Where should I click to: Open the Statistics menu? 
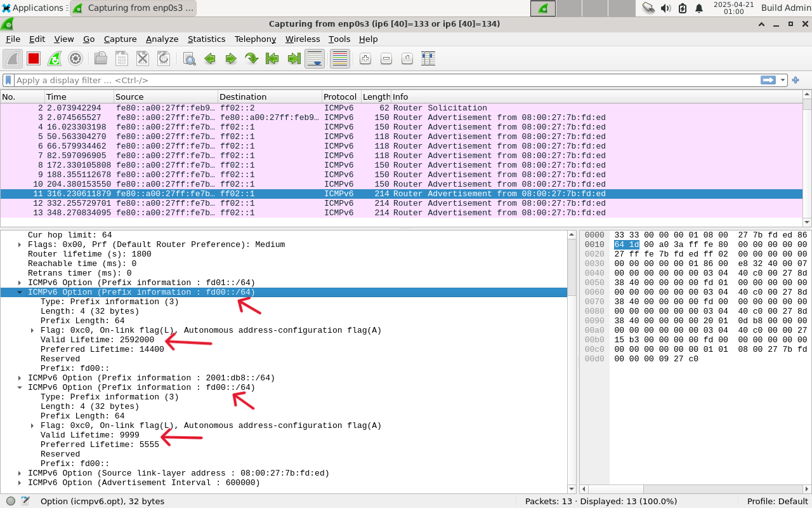coord(206,39)
